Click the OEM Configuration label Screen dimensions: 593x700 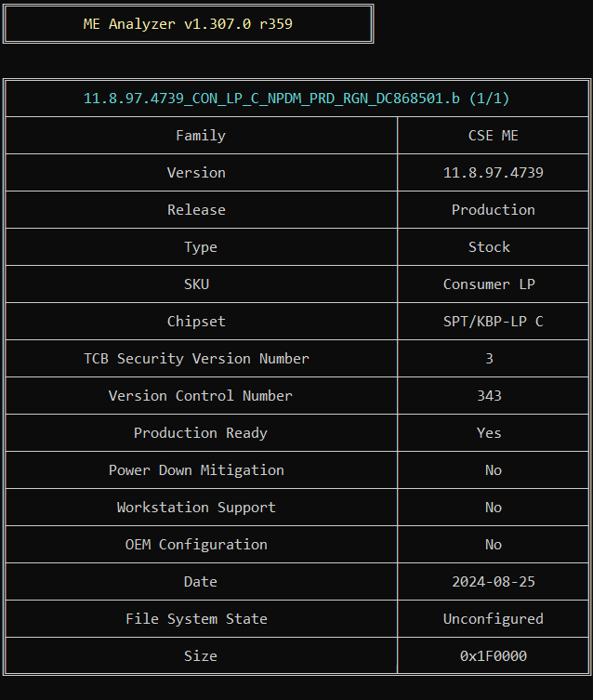(197, 545)
